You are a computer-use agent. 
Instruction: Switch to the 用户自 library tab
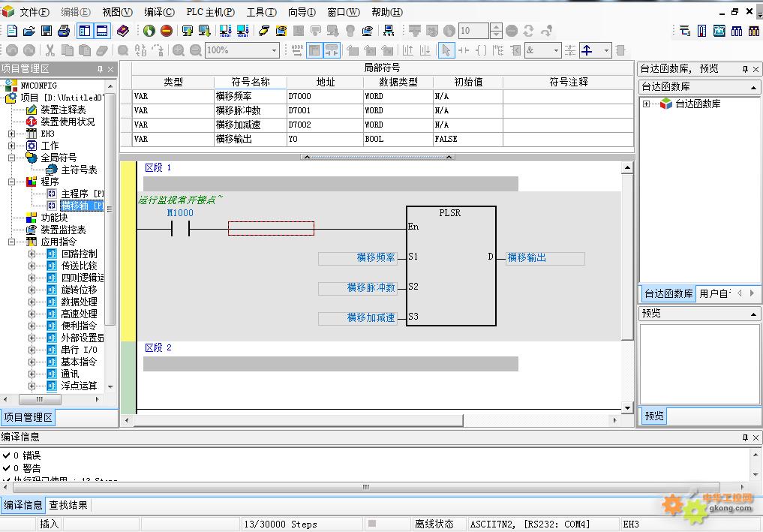[715, 293]
